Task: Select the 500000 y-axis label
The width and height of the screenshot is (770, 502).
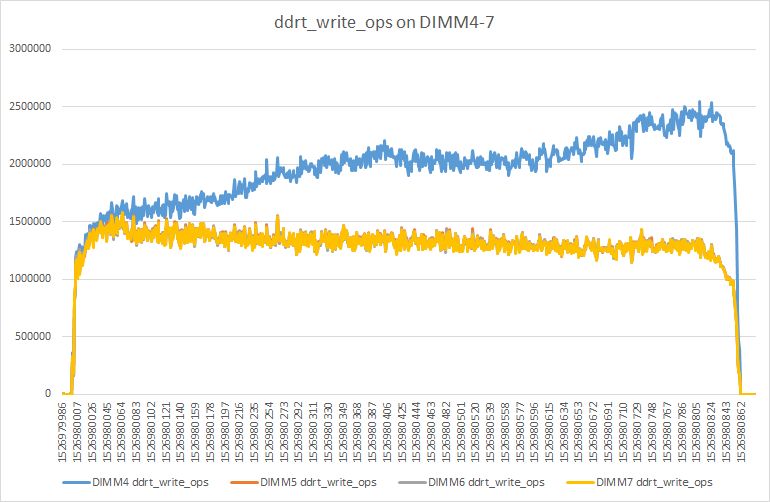Action: coord(33,336)
